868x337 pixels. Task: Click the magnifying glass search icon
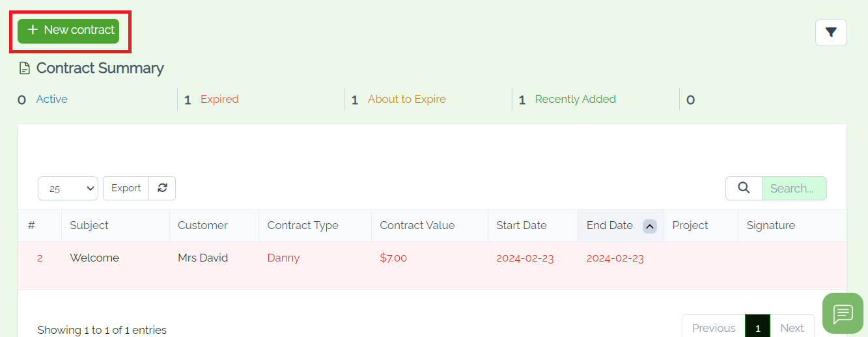click(x=744, y=188)
